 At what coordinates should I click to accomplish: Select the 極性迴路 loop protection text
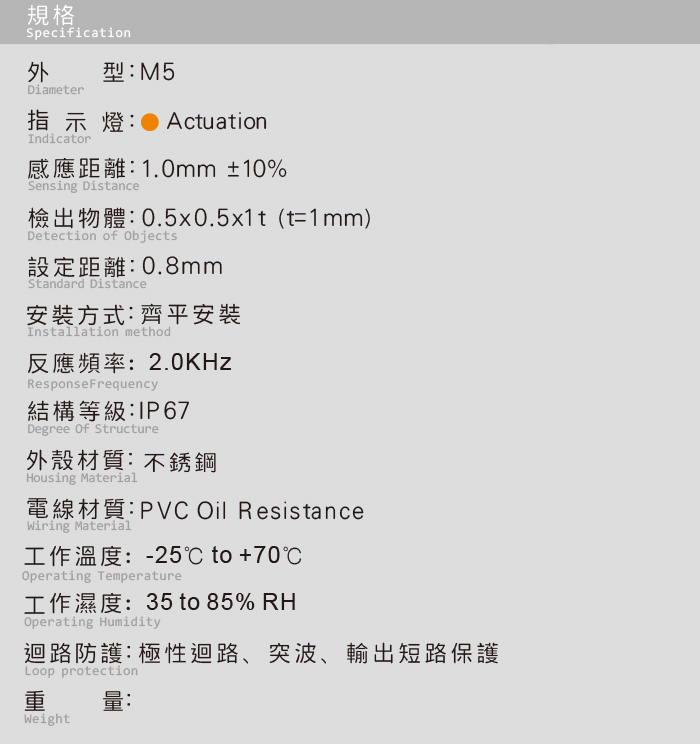pos(188,653)
